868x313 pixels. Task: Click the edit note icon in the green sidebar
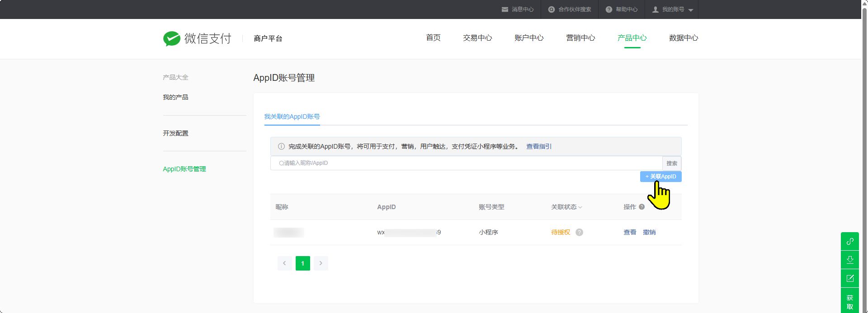849,278
